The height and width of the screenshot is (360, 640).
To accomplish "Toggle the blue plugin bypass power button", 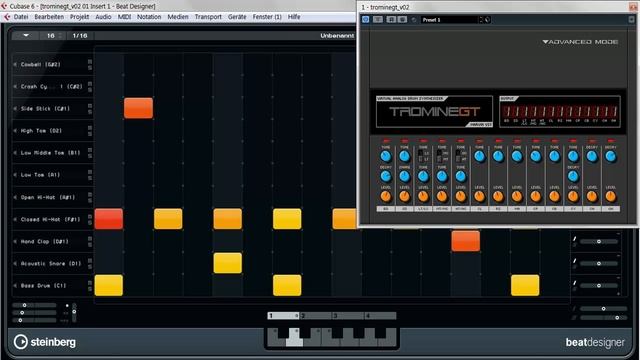I will click(365, 20).
